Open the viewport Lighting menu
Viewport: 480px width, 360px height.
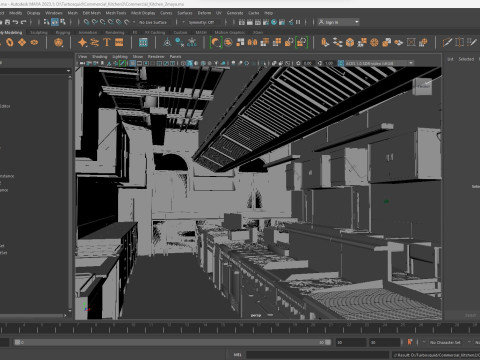click(120, 56)
